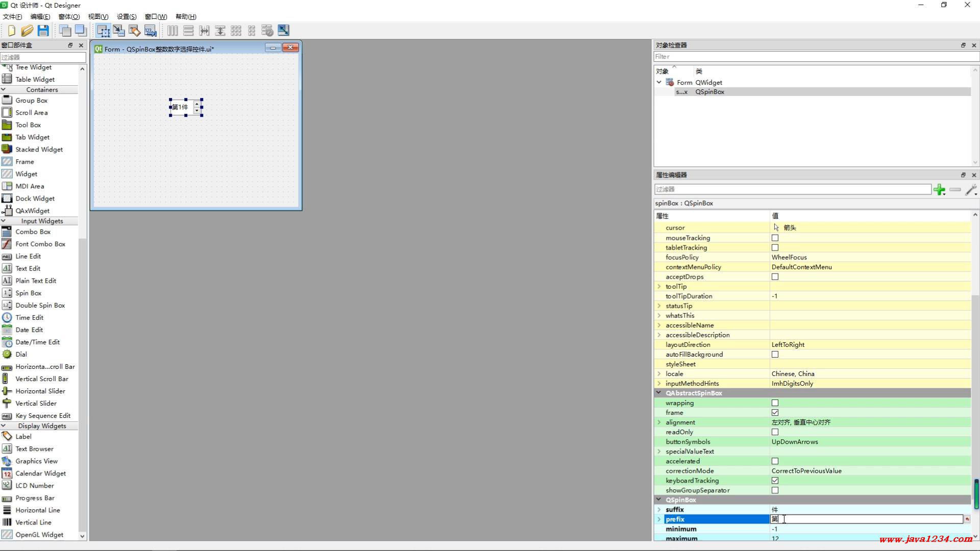Open a form file with the folder icon
980x551 pixels.
coord(27,31)
